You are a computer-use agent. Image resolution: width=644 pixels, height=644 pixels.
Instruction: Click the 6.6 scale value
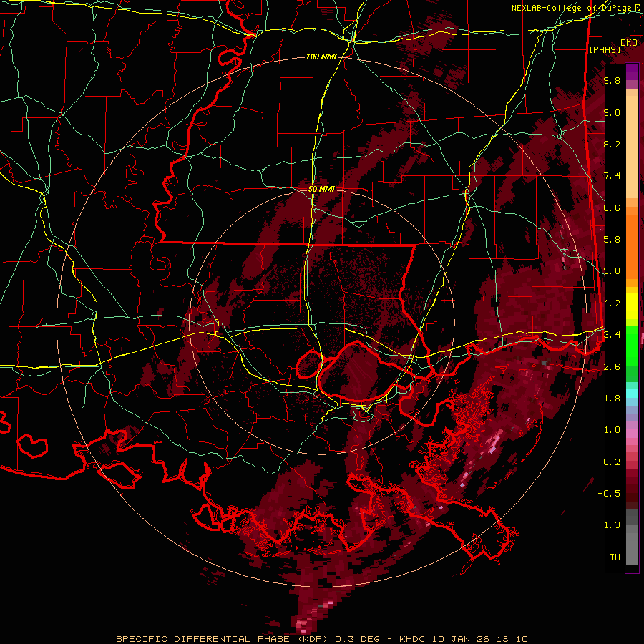612,208
